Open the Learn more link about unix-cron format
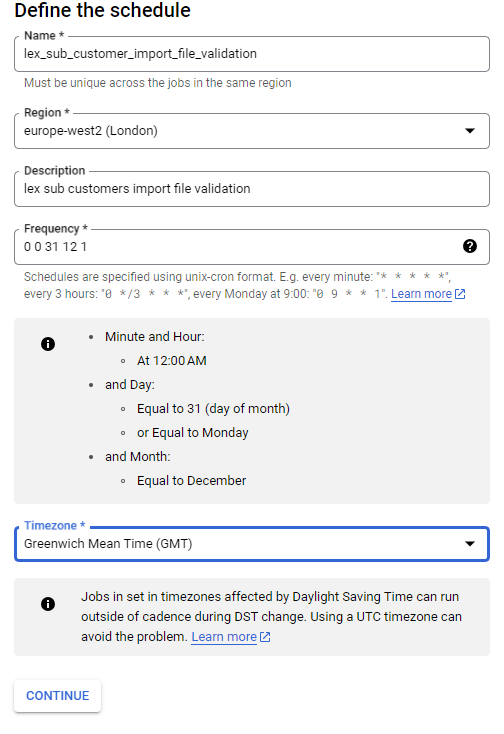Screen dimensions: 504x734 [421, 294]
